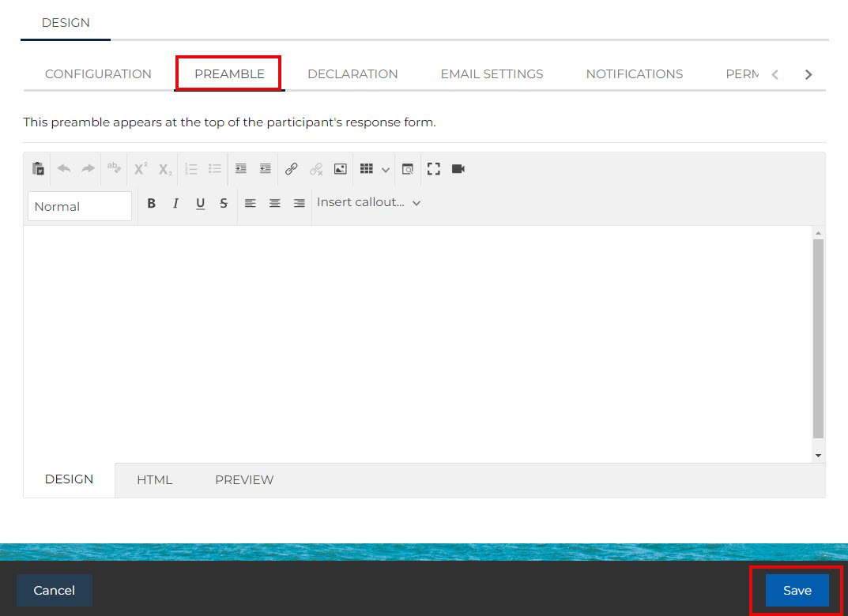This screenshot has height=616, width=848.
Task: Expand the Insert callout dropdown
Action: point(368,202)
